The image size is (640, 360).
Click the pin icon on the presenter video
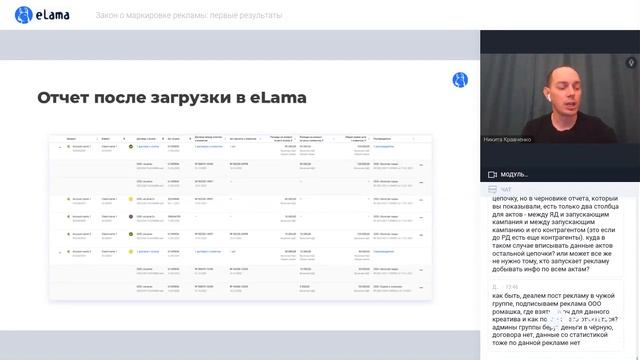pos(631,63)
